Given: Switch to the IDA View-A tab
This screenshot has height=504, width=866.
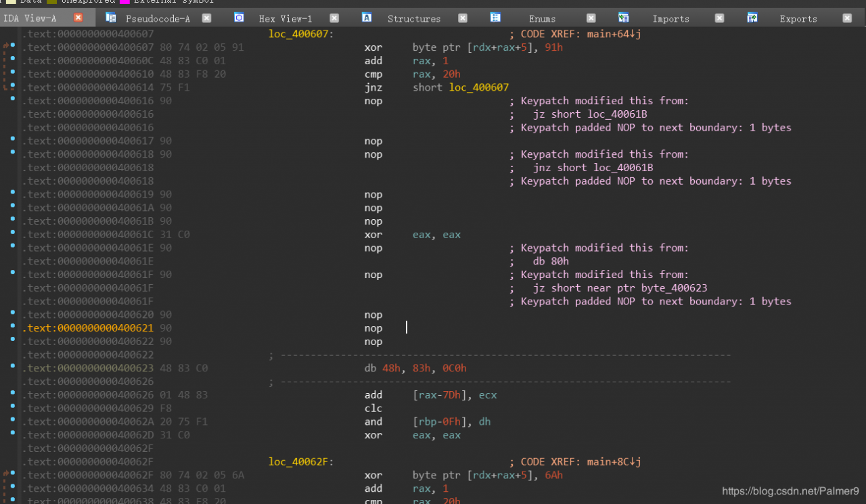Looking at the screenshot, I should click(30, 18).
